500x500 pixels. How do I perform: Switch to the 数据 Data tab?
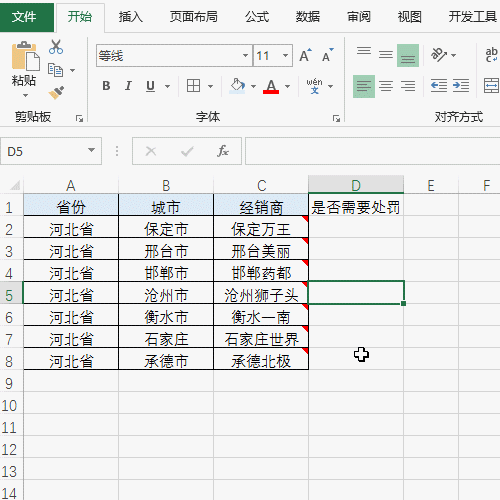(308, 17)
